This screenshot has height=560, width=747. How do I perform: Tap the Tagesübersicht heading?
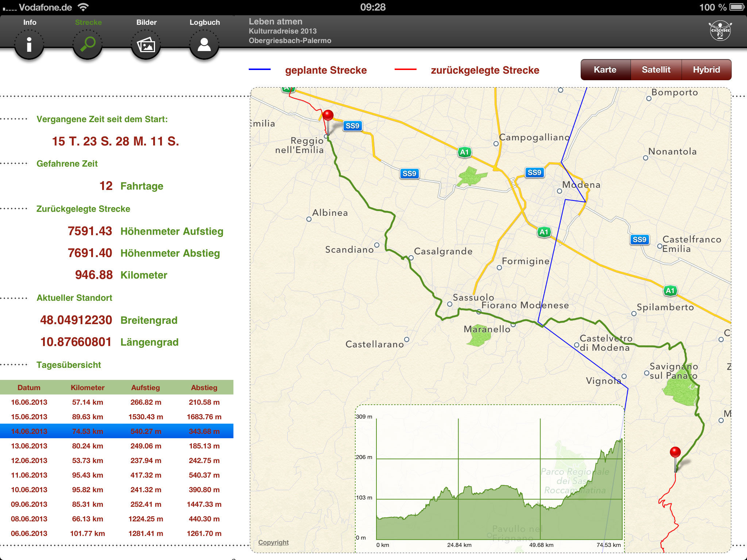pyautogui.click(x=69, y=365)
